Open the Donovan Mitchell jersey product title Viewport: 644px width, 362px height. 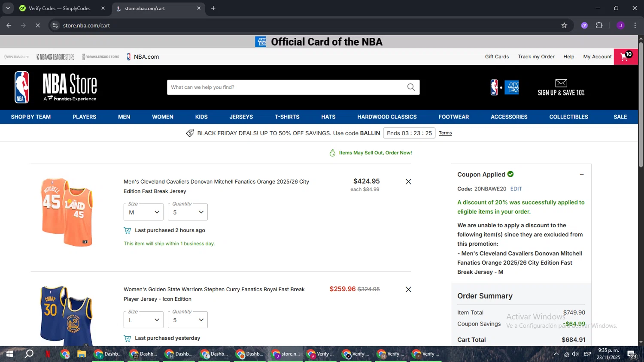pos(216,187)
